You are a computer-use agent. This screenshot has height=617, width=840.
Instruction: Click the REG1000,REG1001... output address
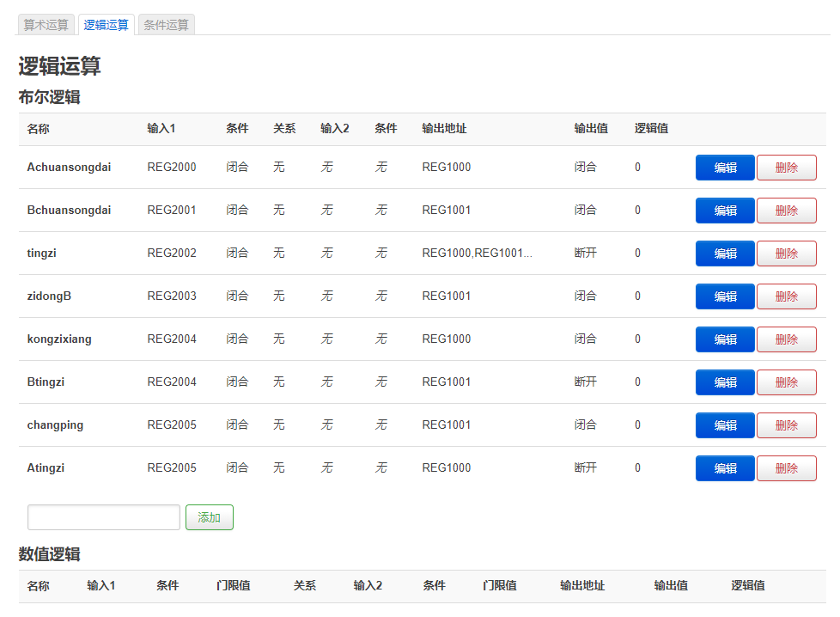(478, 253)
